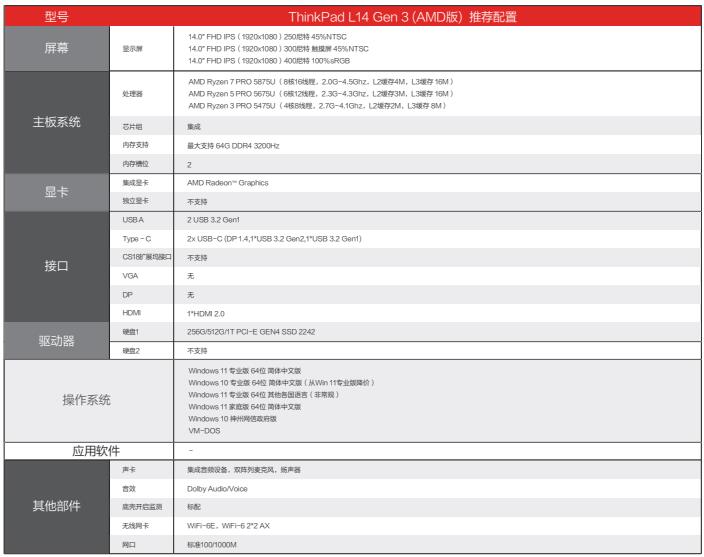The height and width of the screenshot is (557, 704).
Task: Select the 2 USB 3.2 Gen1 value
Action: click(x=215, y=220)
